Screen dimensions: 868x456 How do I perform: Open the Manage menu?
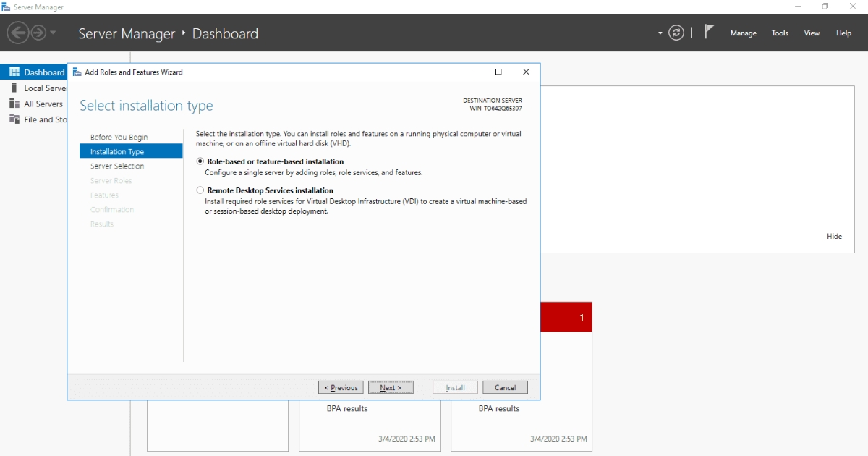click(x=744, y=33)
